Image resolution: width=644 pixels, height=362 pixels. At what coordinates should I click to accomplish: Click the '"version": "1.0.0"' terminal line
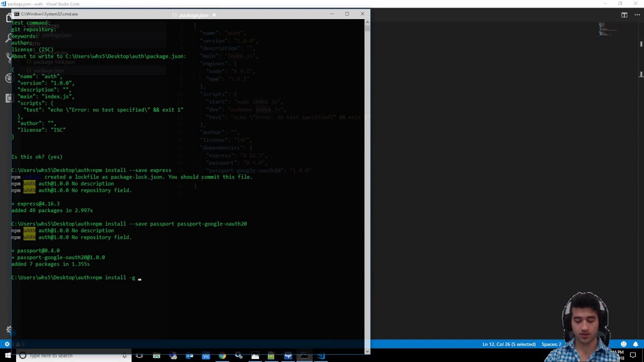(46, 83)
